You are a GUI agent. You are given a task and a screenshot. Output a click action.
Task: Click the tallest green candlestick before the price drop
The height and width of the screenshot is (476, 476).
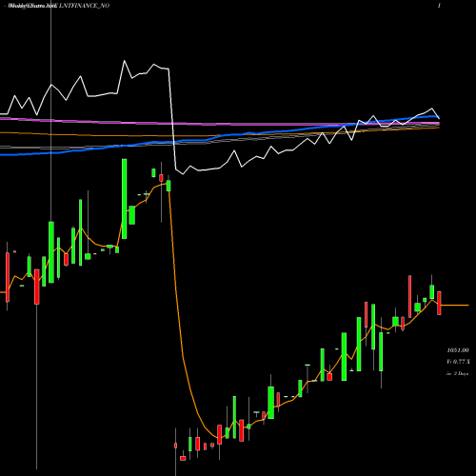click(x=125, y=199)
